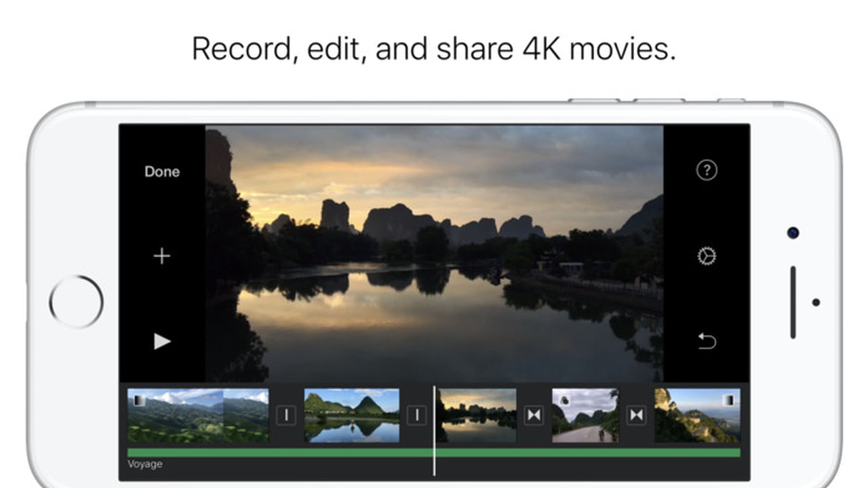Open the cross-dissolve transition after the sunset clip

pos(534,415)
